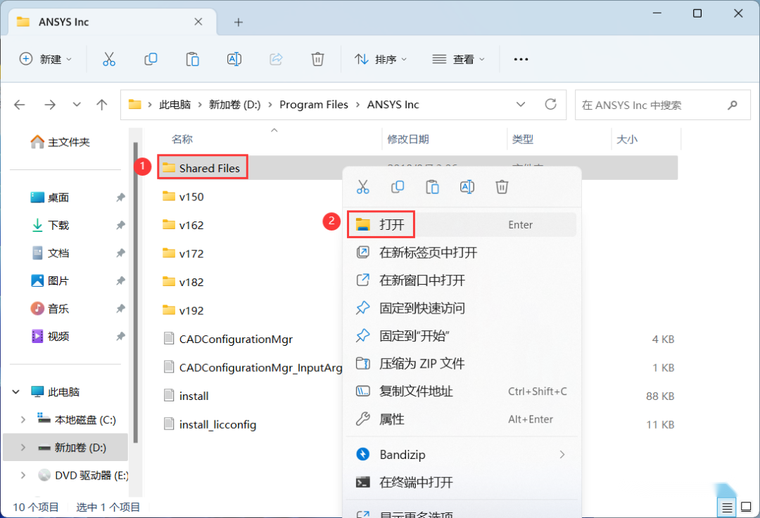Collapse the 此电脑 tree node
Image resolution: width=760 pixels, height=518 pixels.
pos(16,392)
